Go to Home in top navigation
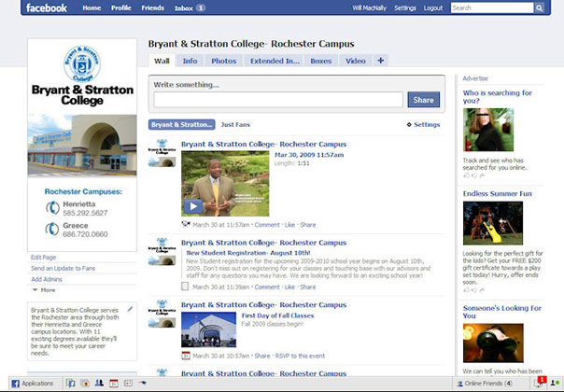The width and height of the screenshot is (564, 392). coord(92,7)
